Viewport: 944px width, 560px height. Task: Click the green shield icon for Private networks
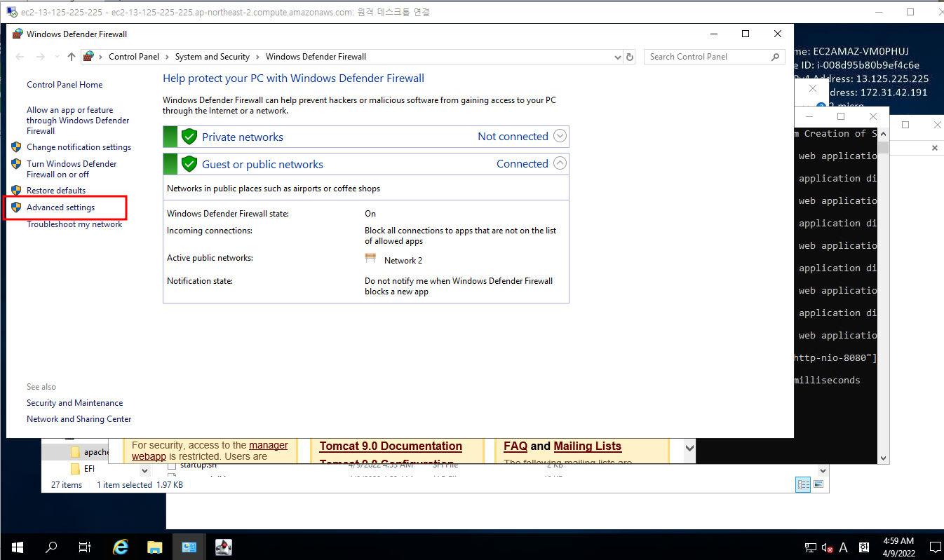189,137
